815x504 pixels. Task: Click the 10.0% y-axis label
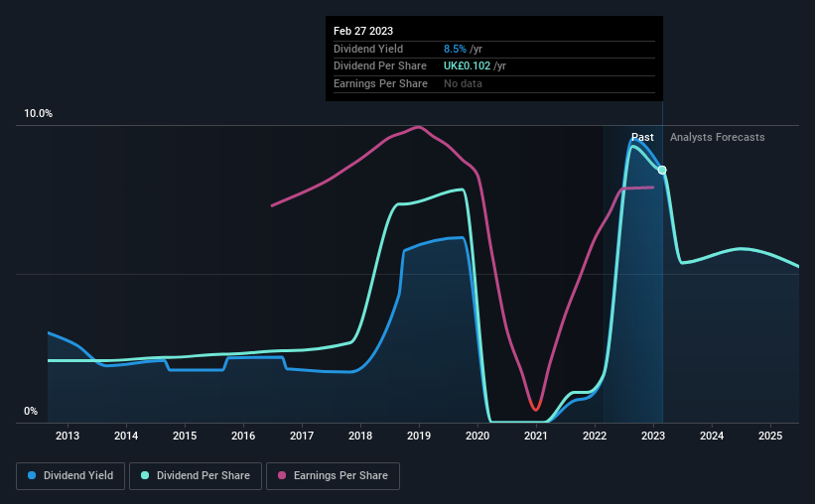[39, 114]
